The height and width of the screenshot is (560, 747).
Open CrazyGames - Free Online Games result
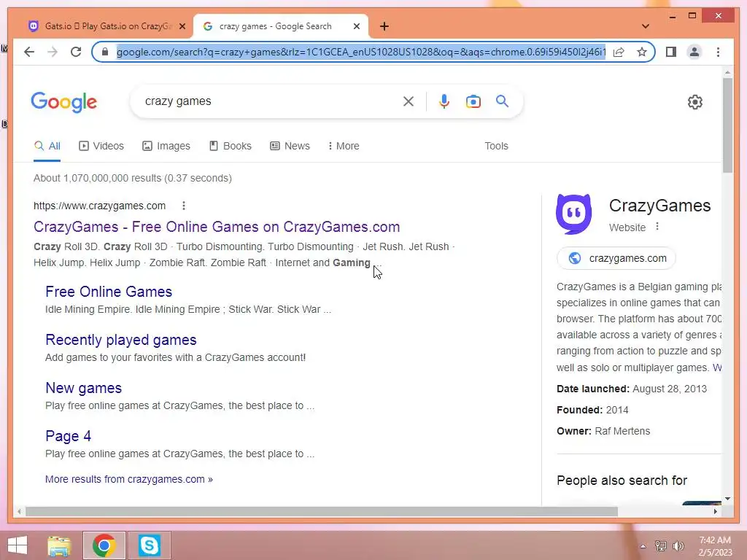tap(217, 227)
